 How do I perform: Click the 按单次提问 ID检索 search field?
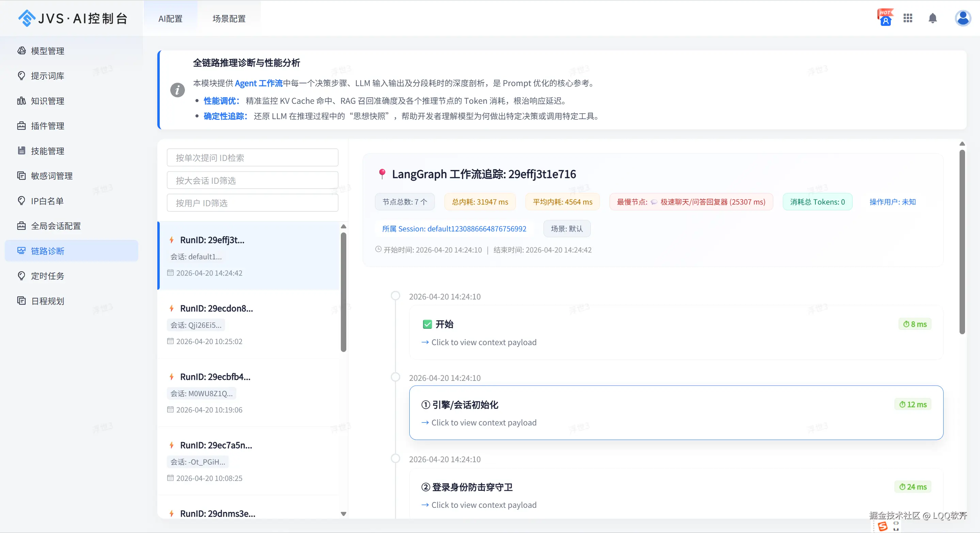tap(252, 158)
